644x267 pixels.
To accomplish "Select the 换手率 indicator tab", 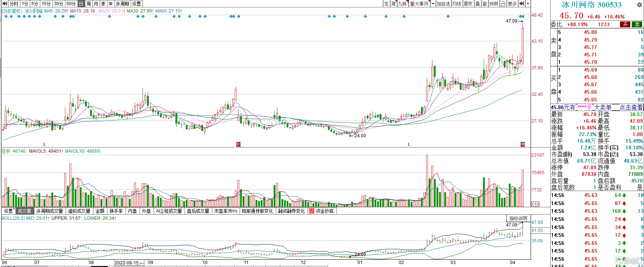I will [x=116, y=211].
